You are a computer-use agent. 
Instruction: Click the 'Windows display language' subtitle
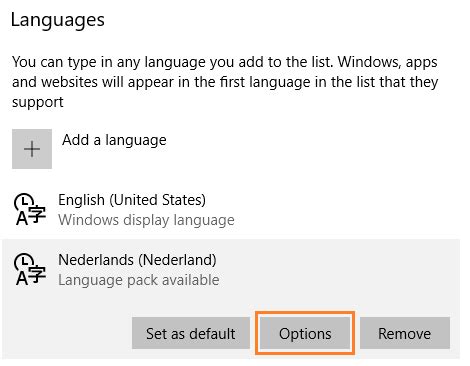point(146,220)
